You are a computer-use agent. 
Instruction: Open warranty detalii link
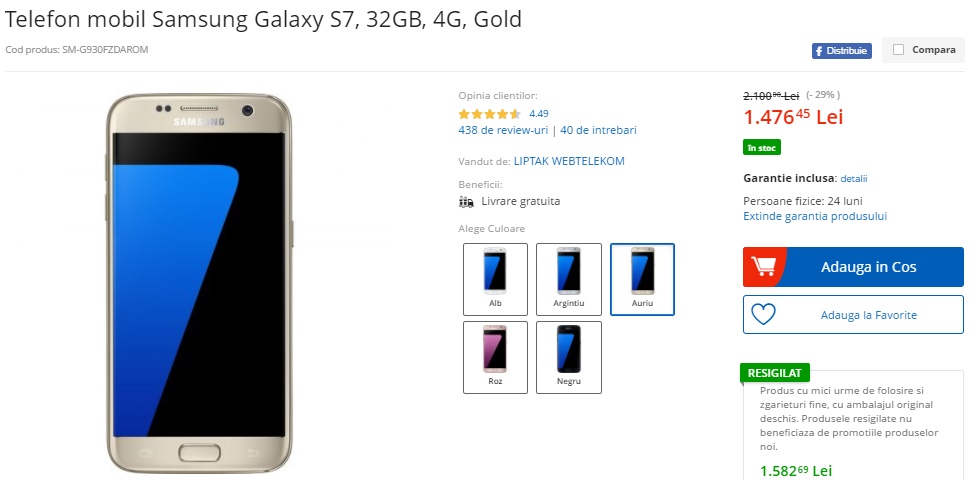854,179
